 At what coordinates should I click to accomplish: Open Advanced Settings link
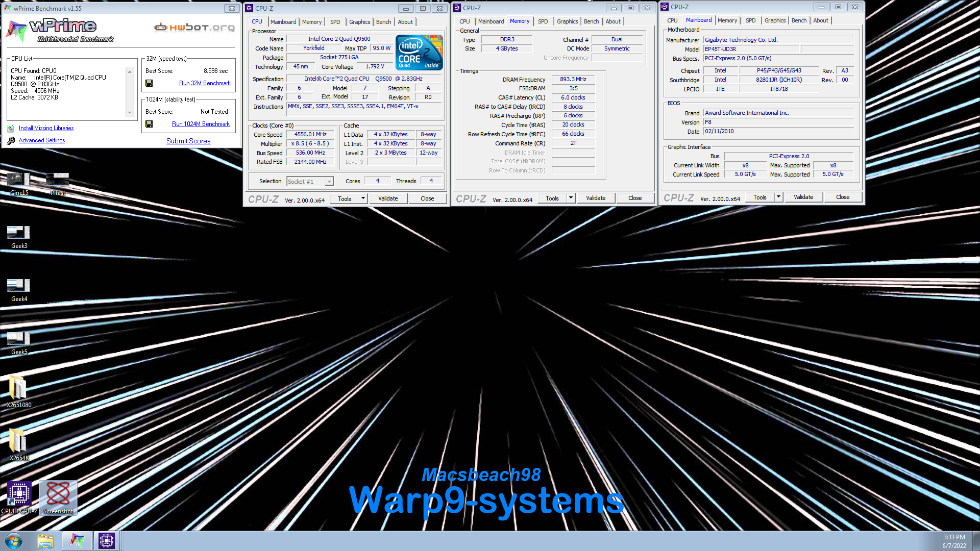pyautogui.click(x=42, y=140)
